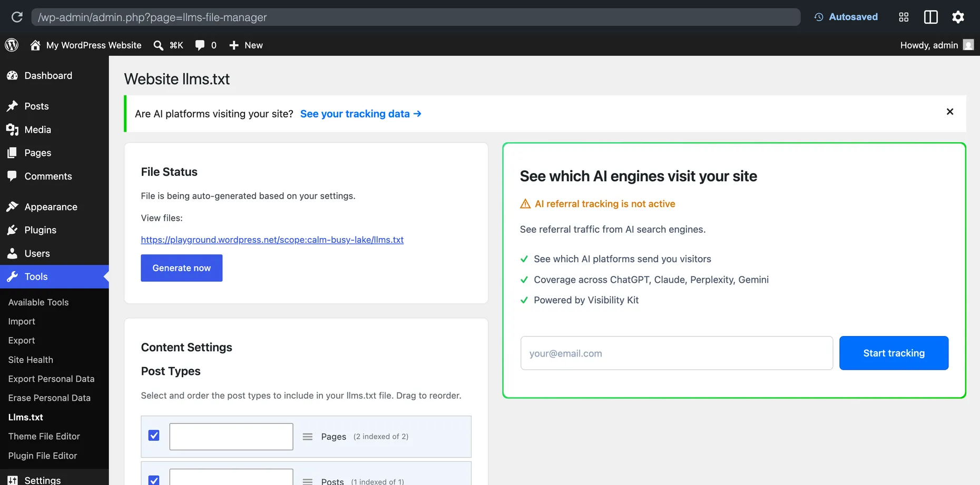Click the Media icon in the sidebar
Screen dimensions: 980x485
(x=13, y=130)
